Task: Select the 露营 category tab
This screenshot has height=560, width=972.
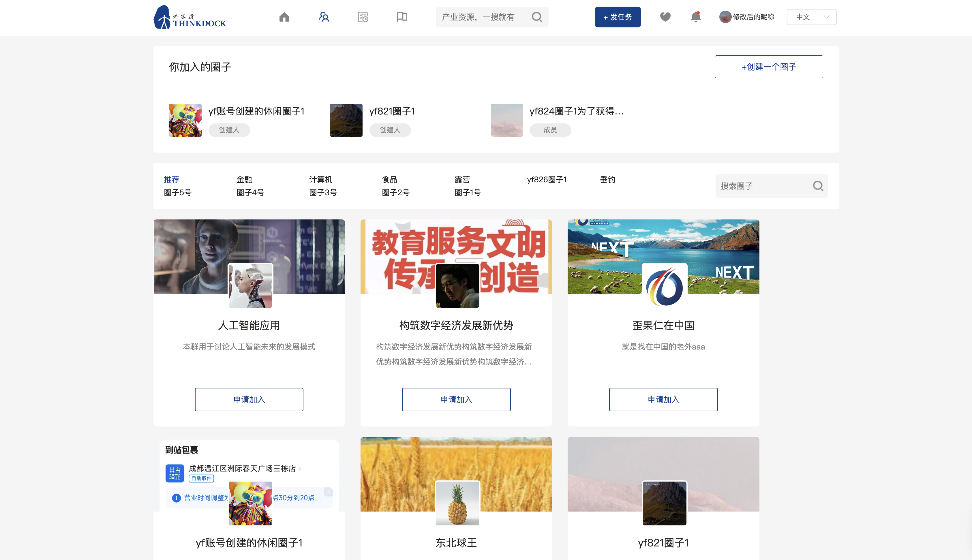Action: pos(462,180)
